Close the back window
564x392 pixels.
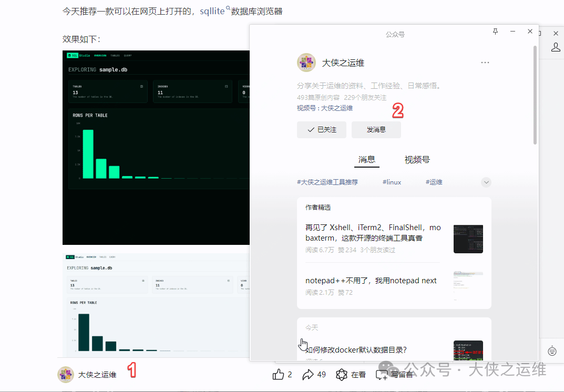coord(556,33)
